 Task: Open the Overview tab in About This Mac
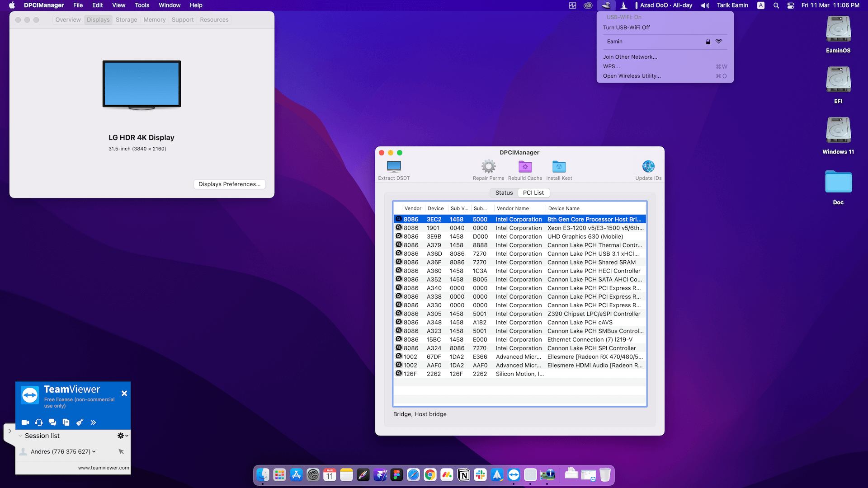coord(68,20)
